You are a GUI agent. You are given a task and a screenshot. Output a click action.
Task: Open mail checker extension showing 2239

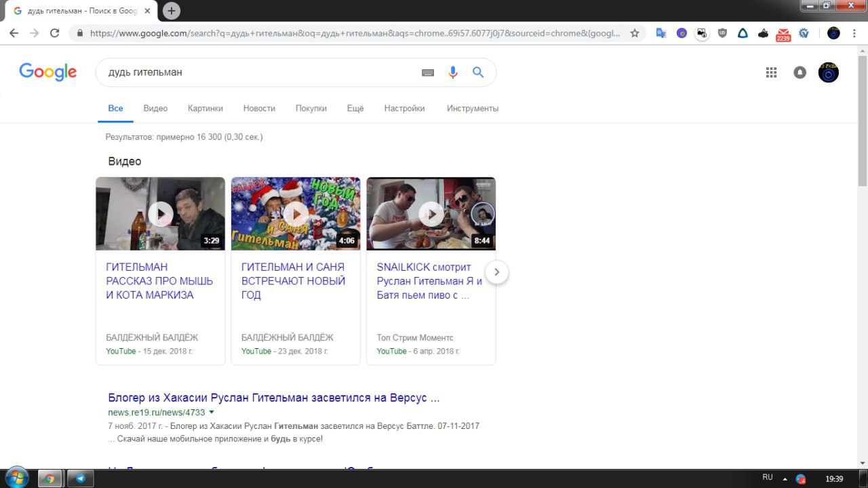pos(783,34)
